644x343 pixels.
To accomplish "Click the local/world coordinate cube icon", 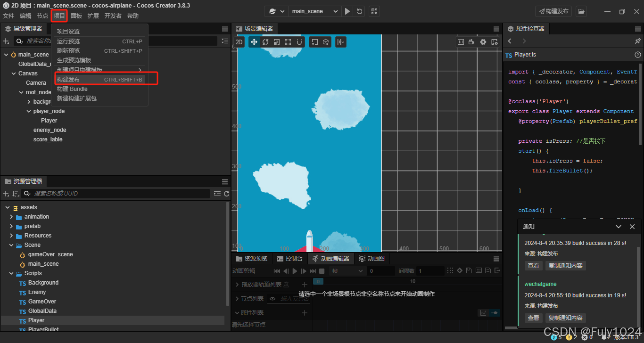I will 326,42.
